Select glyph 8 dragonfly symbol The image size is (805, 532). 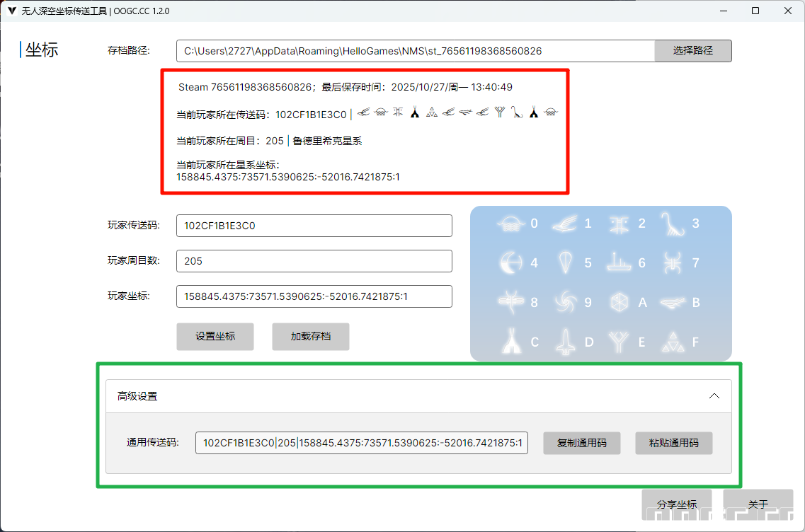pos(511,302)
